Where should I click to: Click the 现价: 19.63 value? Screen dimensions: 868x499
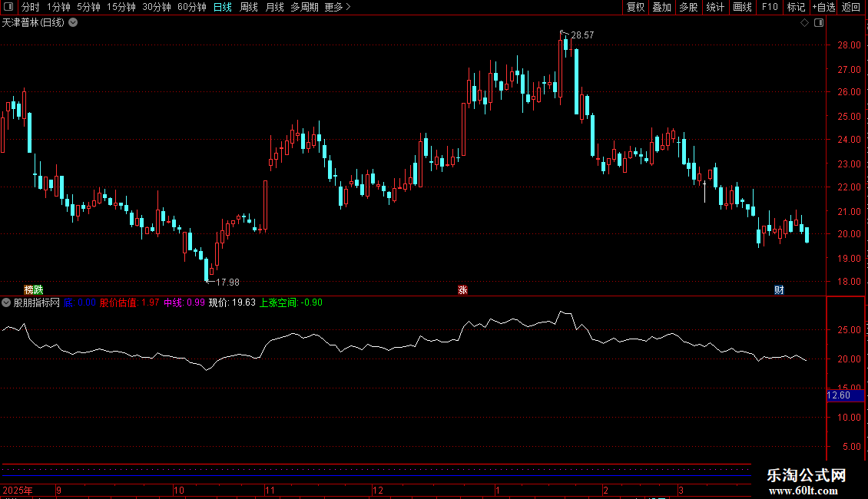tap(232, 302)
